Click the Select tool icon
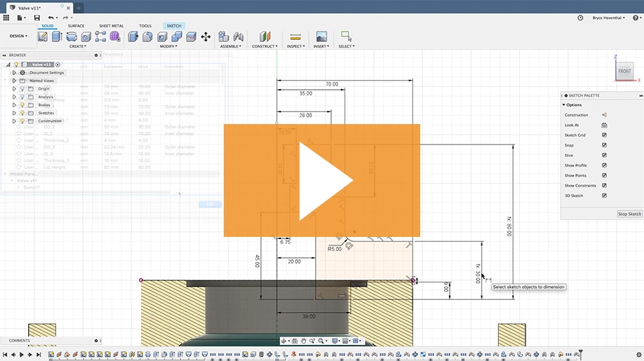This screenshot has width=644, height=361. 347,36
